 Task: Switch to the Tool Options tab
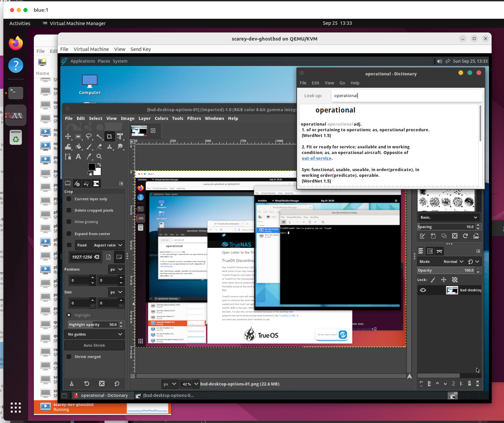[x=68, y=184]
